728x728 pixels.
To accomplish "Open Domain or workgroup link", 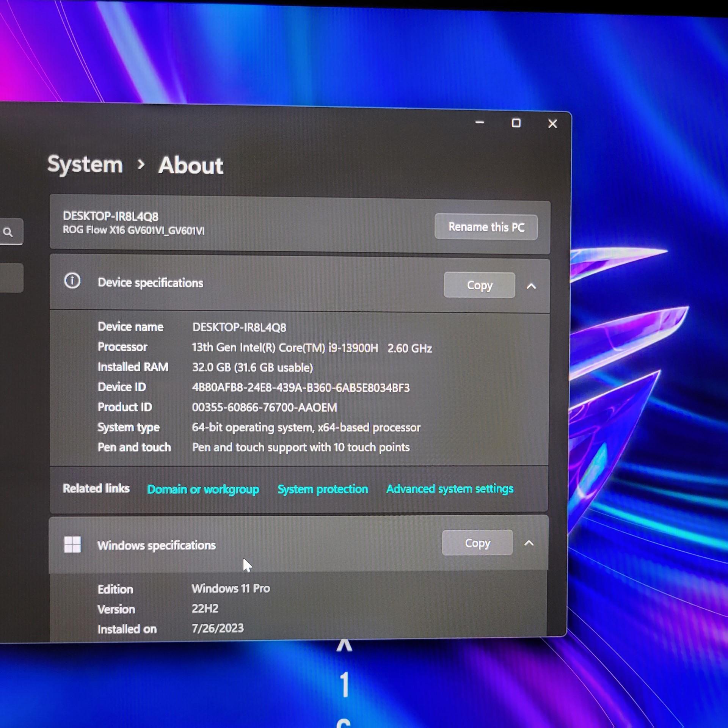I will [x=203, y=489].
